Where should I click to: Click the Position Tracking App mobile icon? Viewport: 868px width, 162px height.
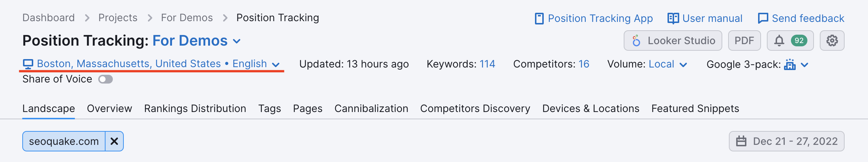tap(539, 18)
